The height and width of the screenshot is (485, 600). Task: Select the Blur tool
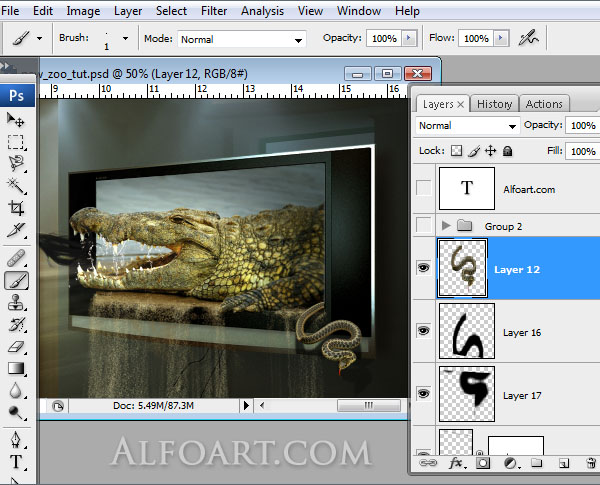(x=15, y=390)
